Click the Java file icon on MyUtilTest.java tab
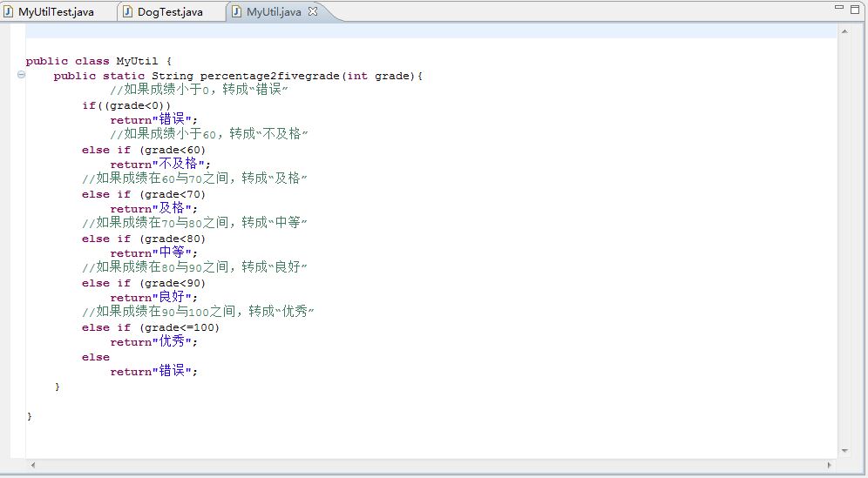The width and height of the screenshot is (868, 478). 9,11
